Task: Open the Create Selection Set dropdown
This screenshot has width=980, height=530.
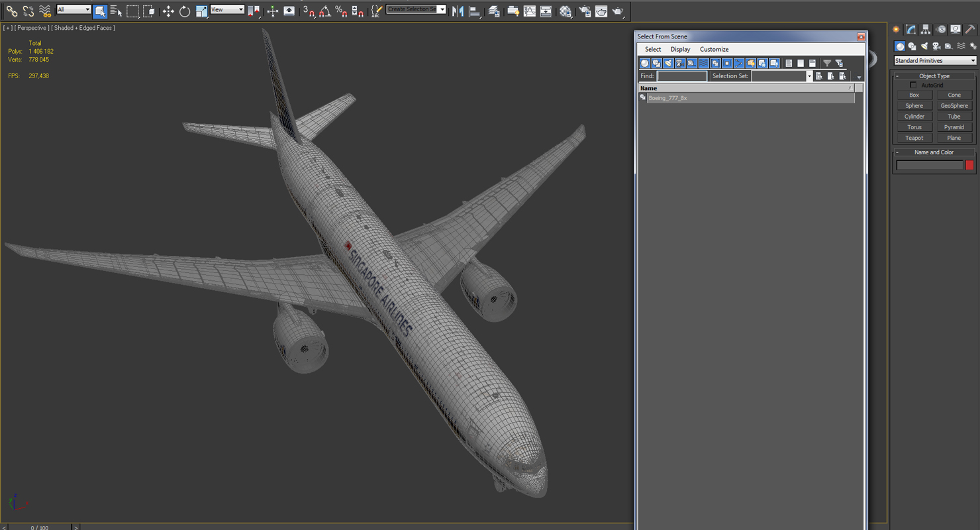Action: click(416, 9)
